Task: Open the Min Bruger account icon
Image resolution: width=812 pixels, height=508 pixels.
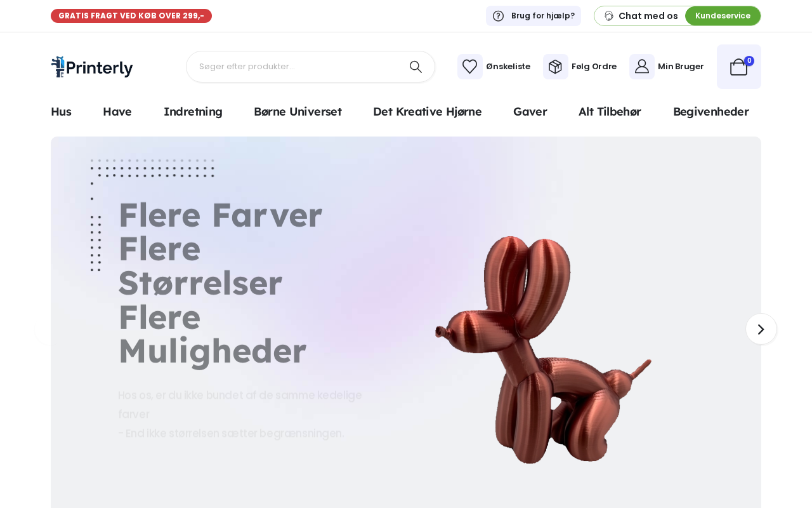Action: click(641, 67)
